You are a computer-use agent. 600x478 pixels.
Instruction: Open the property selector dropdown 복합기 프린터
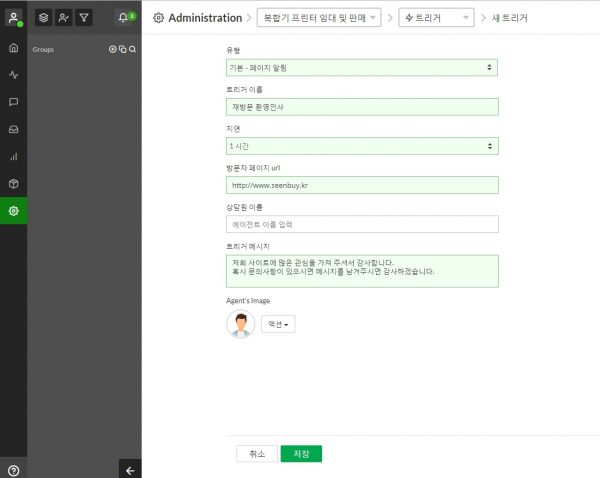[319, 18]
